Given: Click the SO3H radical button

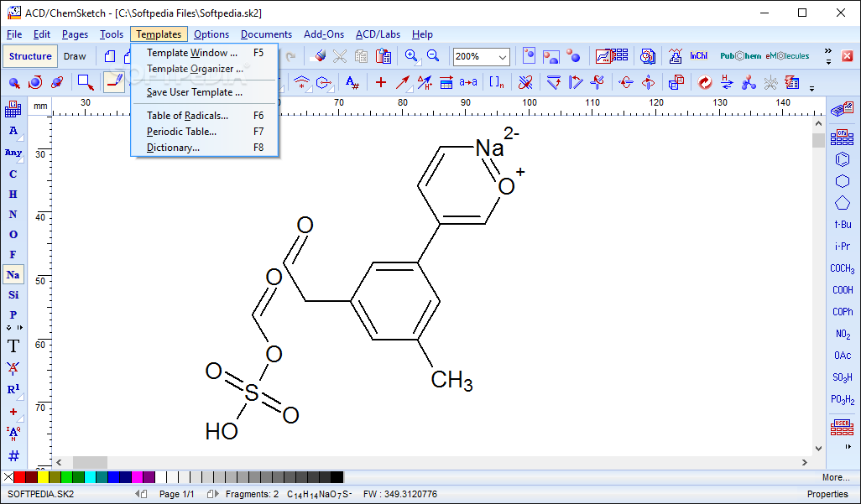Looking at the screenshot, I should pyautogui.click(x=843, y=377).
